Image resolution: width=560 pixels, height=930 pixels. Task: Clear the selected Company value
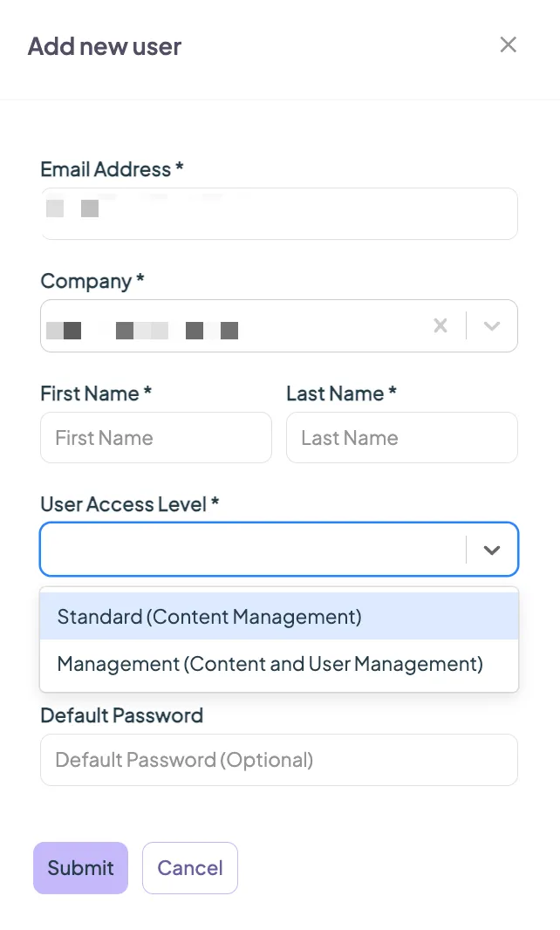(440, 325)
